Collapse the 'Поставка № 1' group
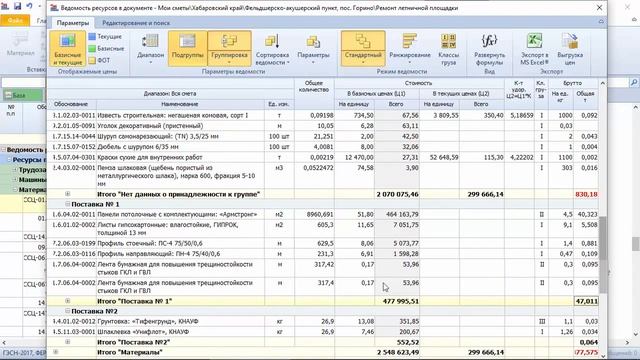 (x=68, y=204)
